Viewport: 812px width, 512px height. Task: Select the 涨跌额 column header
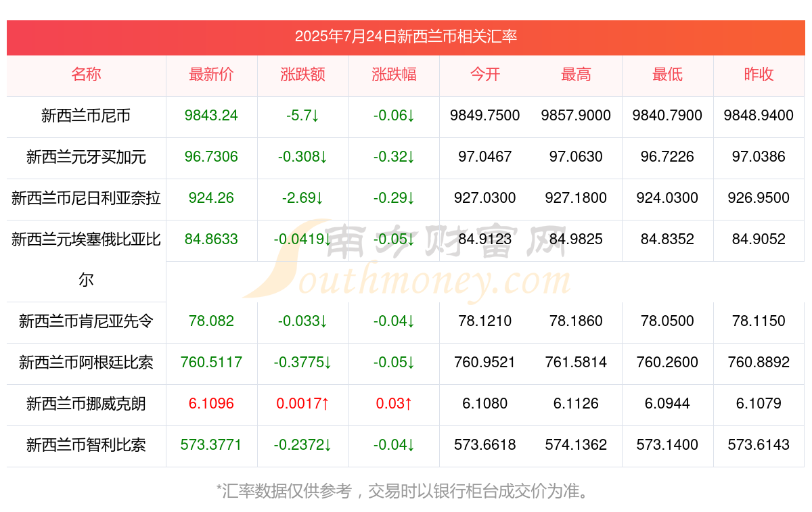pyautogui.click(x=302, y=74)
